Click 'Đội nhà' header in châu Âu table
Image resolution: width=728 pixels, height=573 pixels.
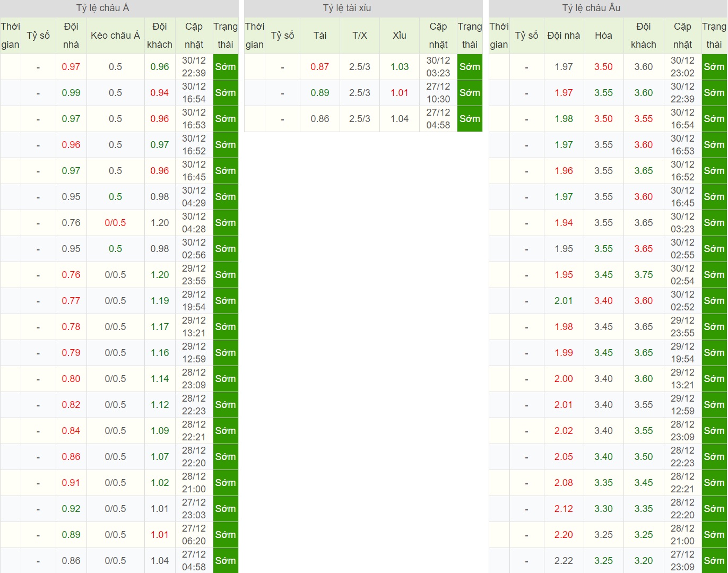(564, 36)
